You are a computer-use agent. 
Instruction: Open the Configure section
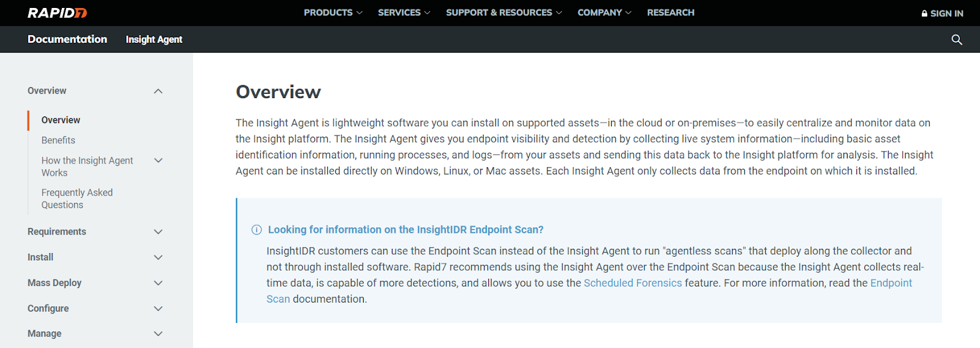point(48,309)
